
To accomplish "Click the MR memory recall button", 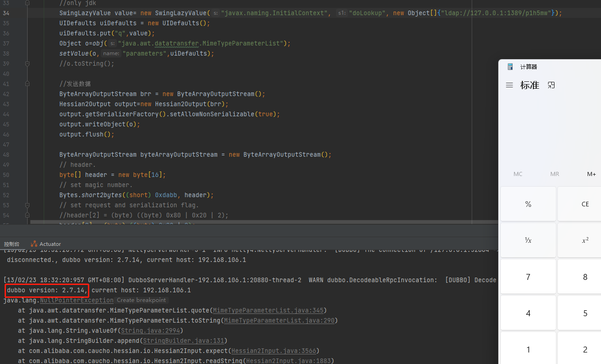I will (555, 174).
